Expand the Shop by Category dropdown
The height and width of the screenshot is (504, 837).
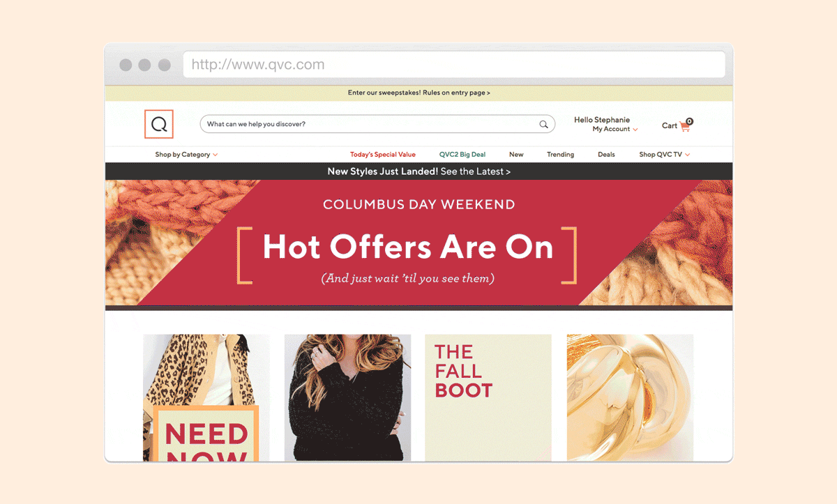coord(186,155)
